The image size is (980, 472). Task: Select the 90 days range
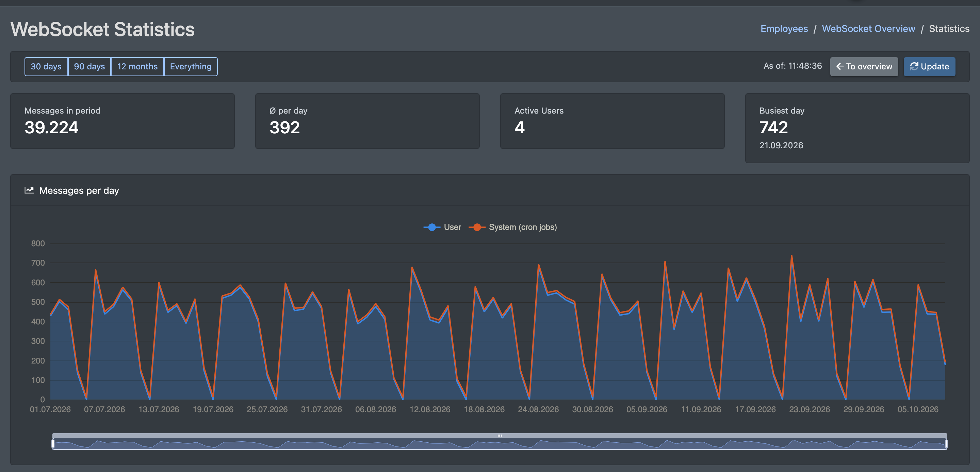[89, 67]
